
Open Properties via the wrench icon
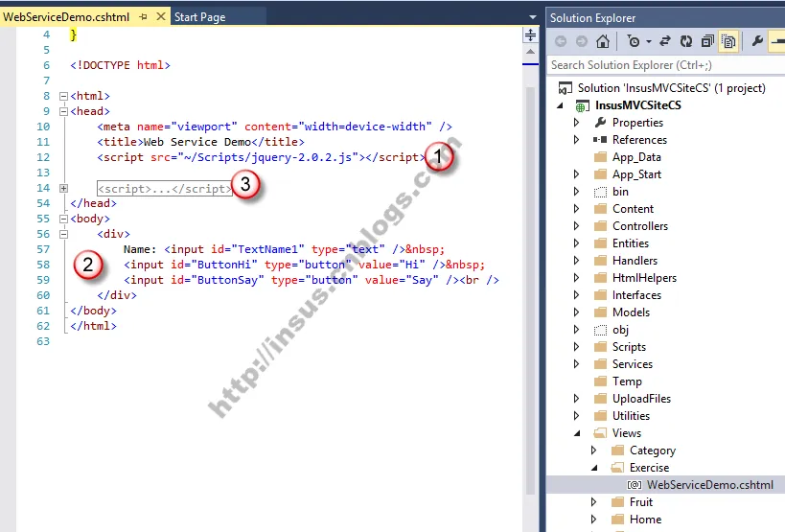click(757, 41)
